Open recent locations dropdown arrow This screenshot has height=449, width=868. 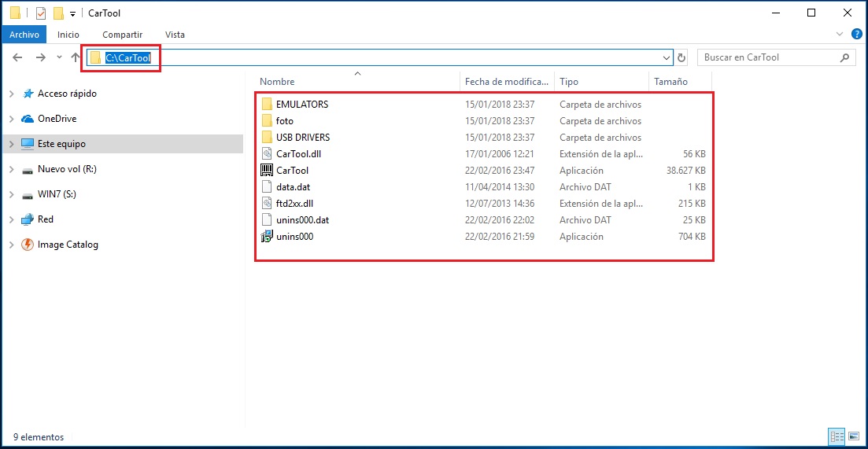pyautogui.click(x=59, y=57)
